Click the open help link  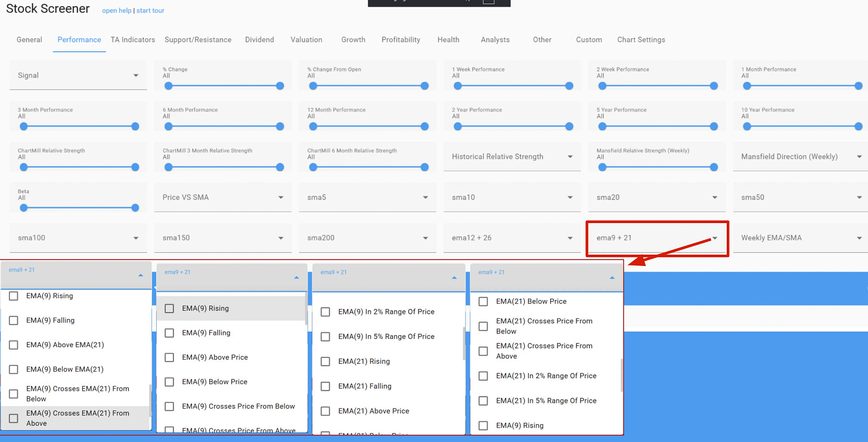[x=117, y=11]
